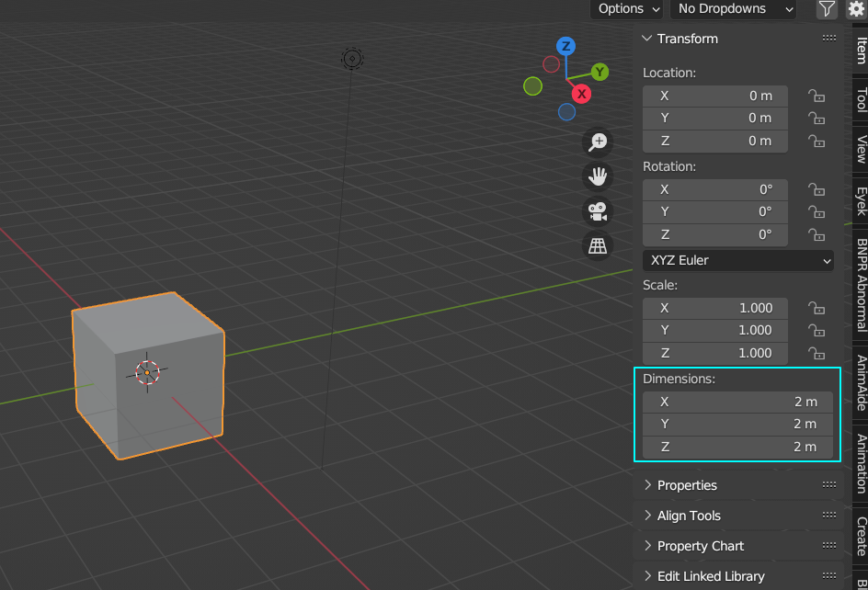
Task: Click the Transform panel drag grip dots
Action: pos(828,39)
